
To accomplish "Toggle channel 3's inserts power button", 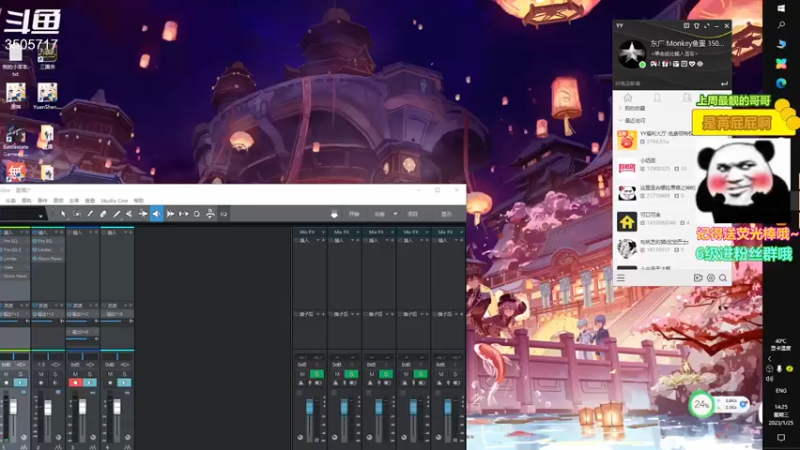I will point(69,233).
